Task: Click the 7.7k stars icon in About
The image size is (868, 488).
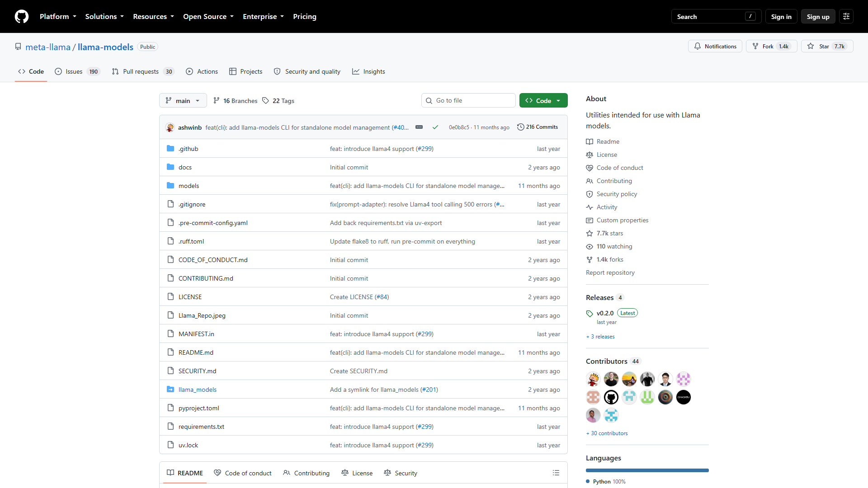Action: [590, 234]
